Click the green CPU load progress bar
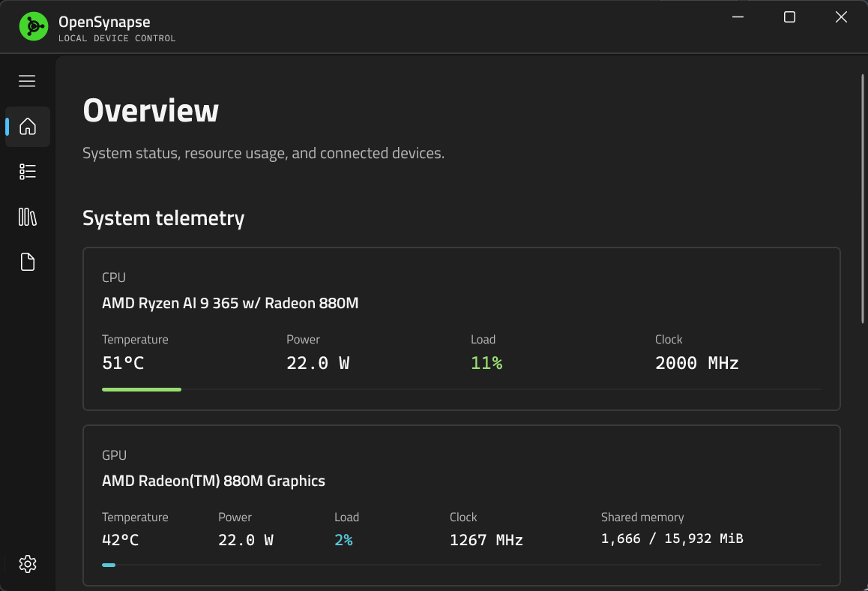Image resolution: width=868 pixels, height=591 pixels. (142, 389)
